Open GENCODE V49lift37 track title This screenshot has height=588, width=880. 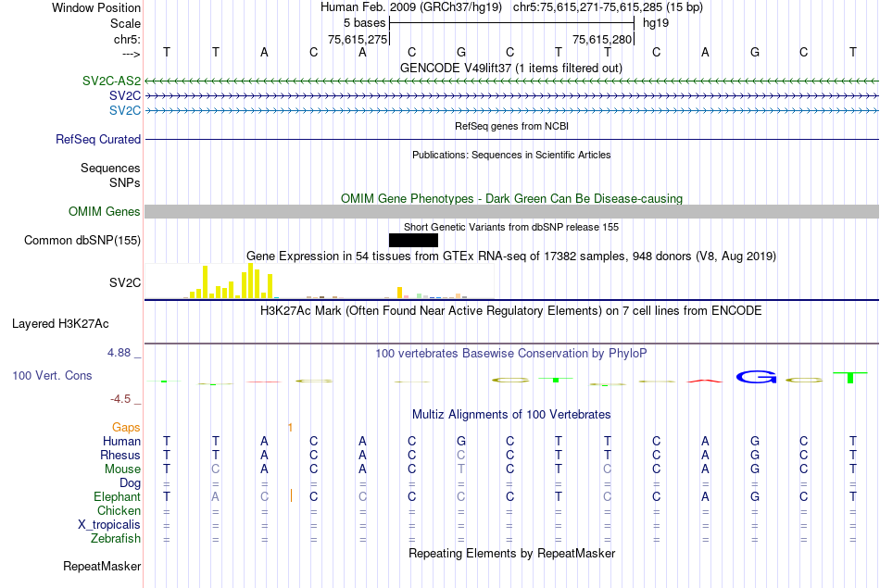click(x=510, y=68)
